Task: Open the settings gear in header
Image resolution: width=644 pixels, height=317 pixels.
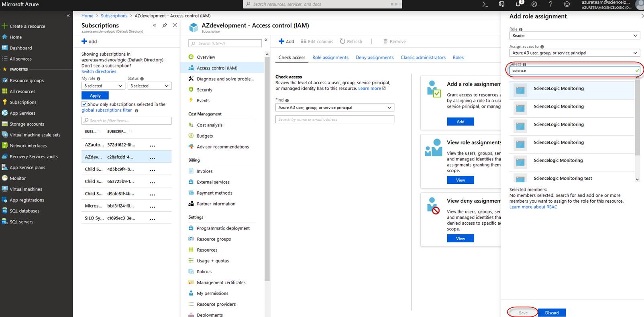Action: click(534, 4)
